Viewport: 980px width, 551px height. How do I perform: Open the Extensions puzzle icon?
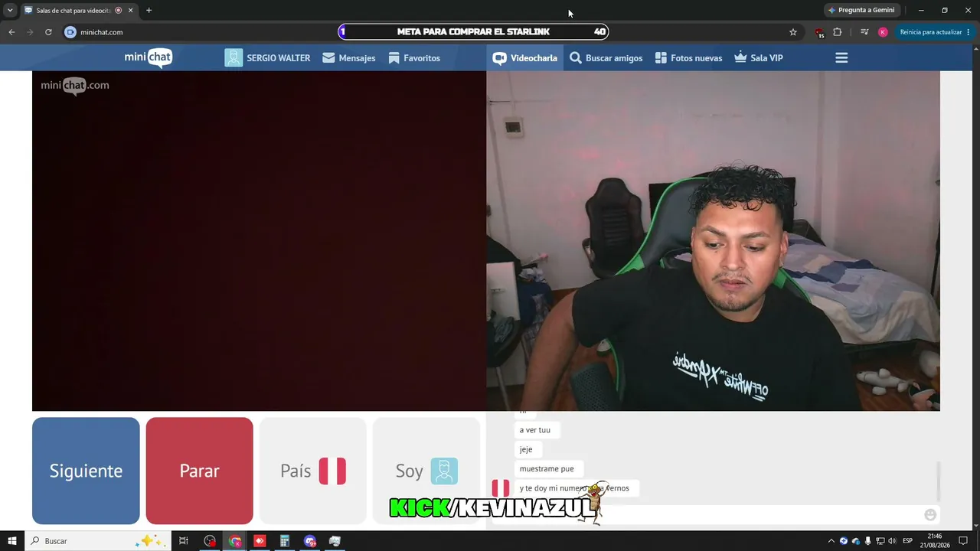tap(838, 32)
